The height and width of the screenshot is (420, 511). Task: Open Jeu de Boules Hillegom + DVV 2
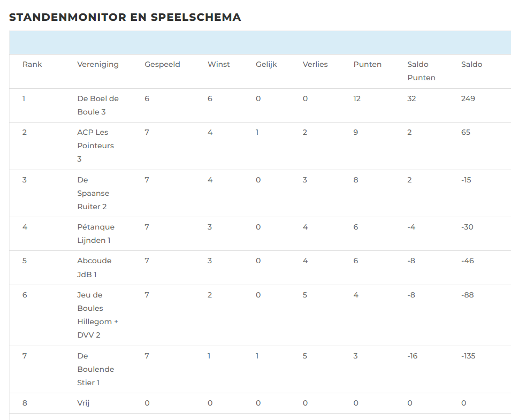98,315
